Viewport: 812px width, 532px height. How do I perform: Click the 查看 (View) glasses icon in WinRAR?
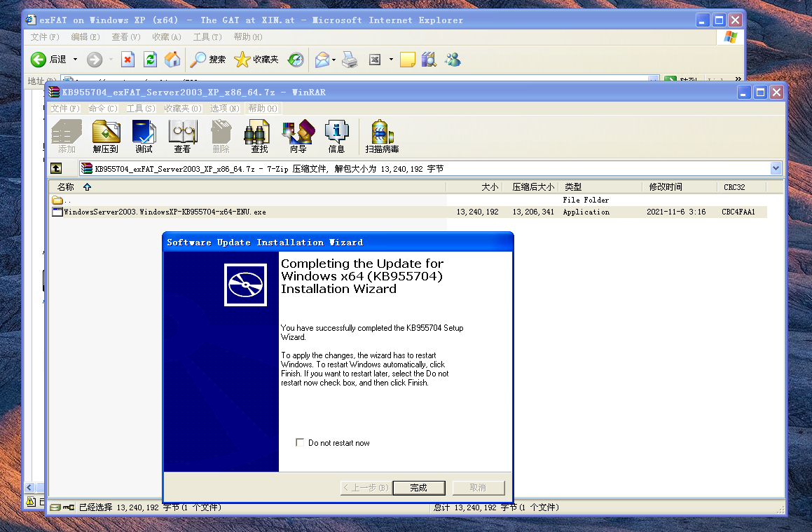(x=182, y=137)
